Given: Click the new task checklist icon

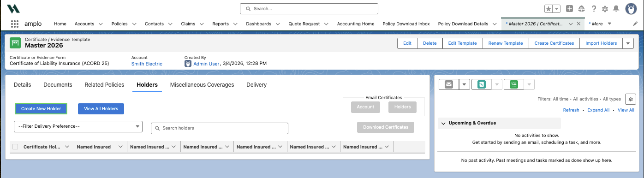Looking at the screenshot, I should pyautogui.click(x=514, y=84).
